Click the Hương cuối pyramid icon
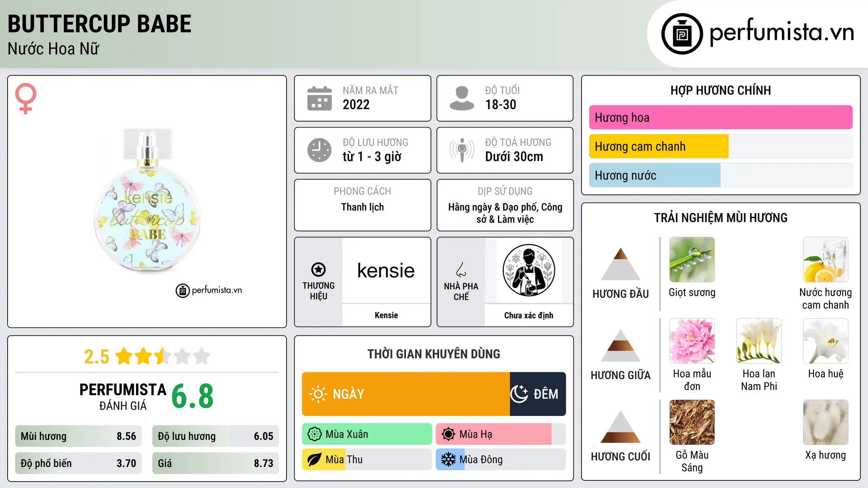This screenshot has height=488, width=868. [620, 427]
